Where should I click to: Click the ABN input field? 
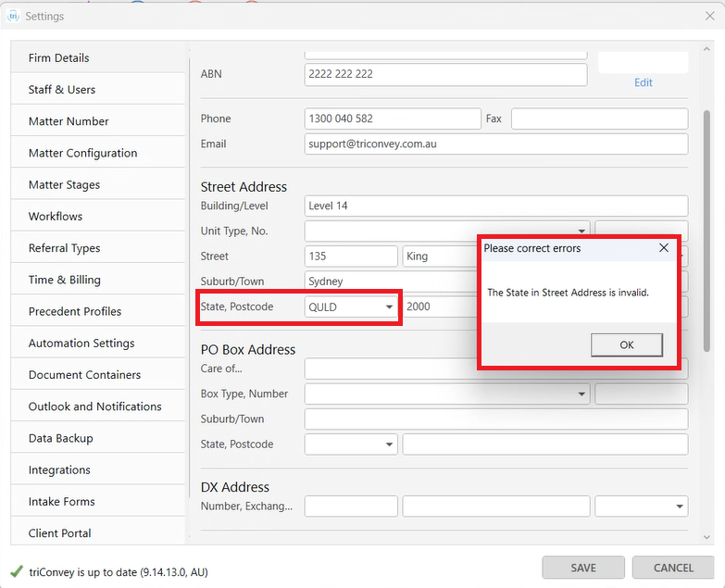tap(445, 74)
